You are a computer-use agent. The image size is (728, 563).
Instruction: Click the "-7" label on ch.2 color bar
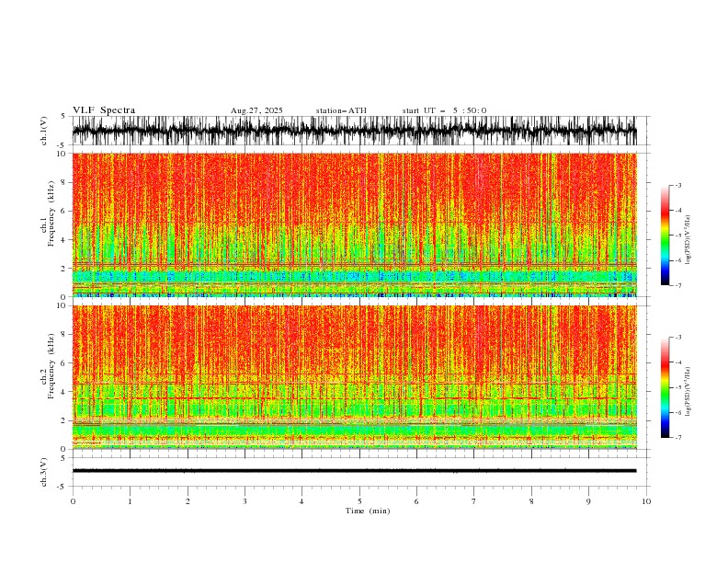(x=678, y=438)
